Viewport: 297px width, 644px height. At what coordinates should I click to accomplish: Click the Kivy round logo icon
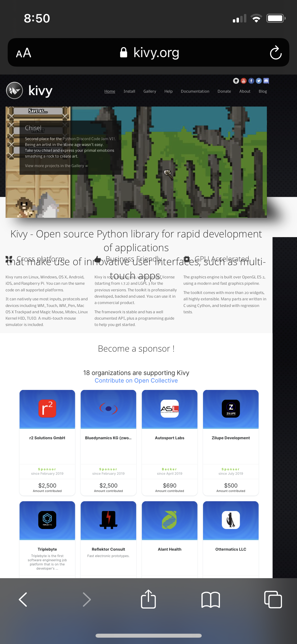(15, 90)
